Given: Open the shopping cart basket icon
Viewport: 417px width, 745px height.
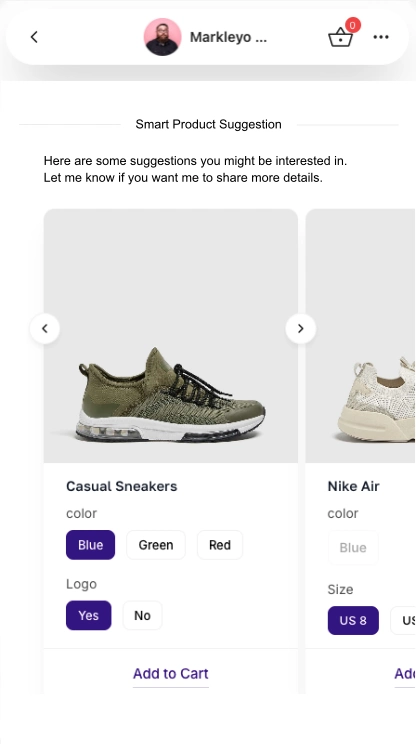Looking at the screenshot, I should coord(341,37).
